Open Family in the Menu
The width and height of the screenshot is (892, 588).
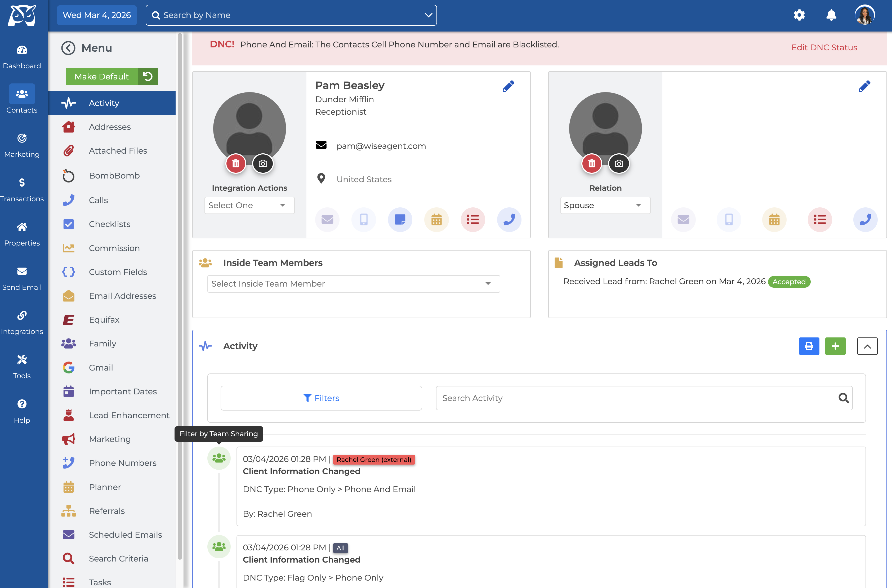pos(112,344)
